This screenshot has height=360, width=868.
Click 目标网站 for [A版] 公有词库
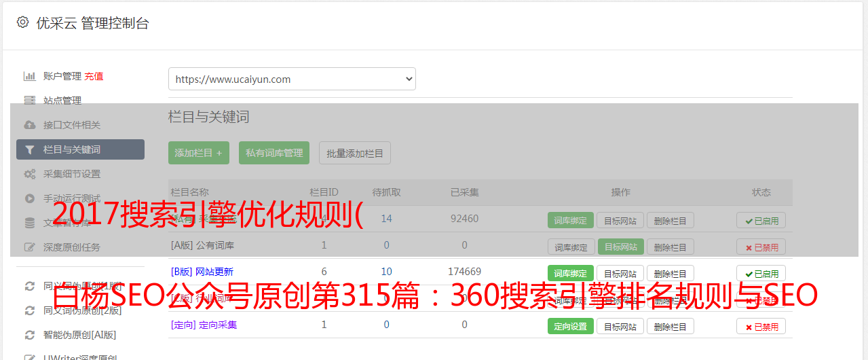620,247
